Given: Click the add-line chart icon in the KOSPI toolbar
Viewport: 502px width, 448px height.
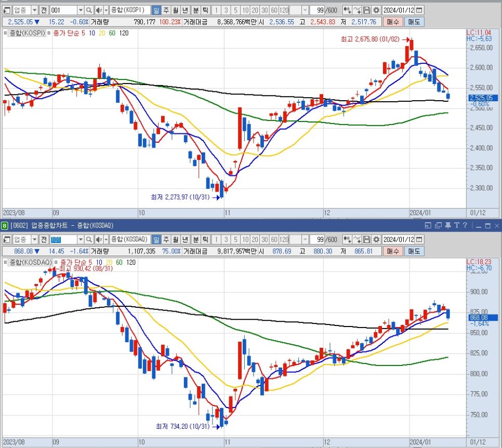Looking at the screenshot, I should pyautogui.click(x=357, y=10).
